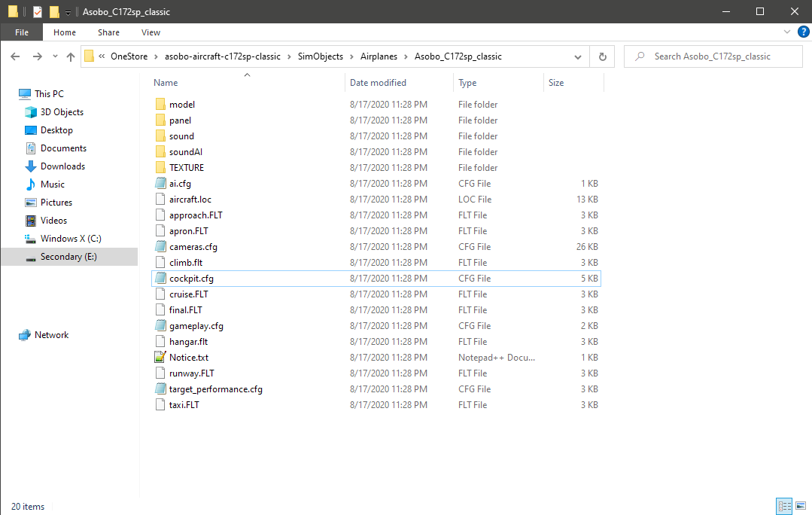Screen dimensions: 812x515
Task: Select the model folder icon
Action: coord(160,104)
